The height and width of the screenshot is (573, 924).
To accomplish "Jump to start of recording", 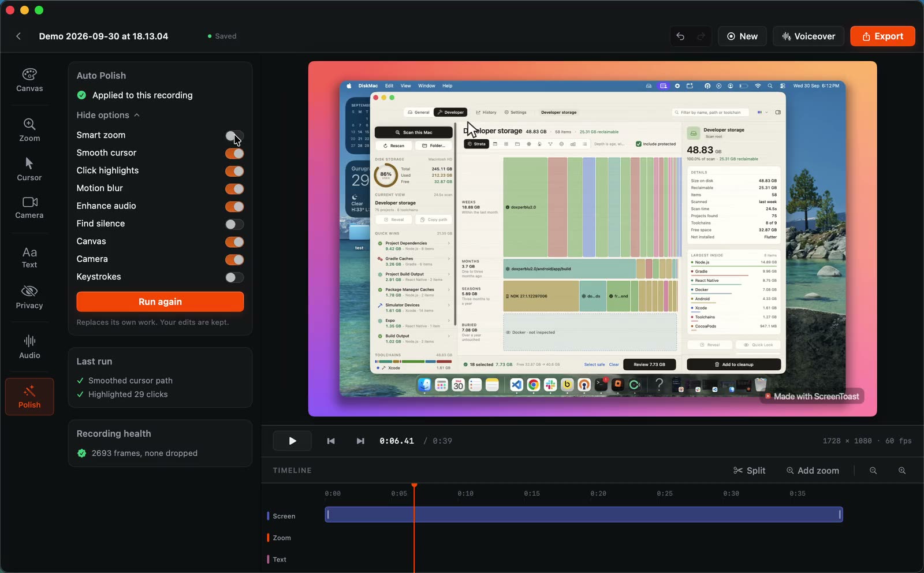I will tap(331, 441).
